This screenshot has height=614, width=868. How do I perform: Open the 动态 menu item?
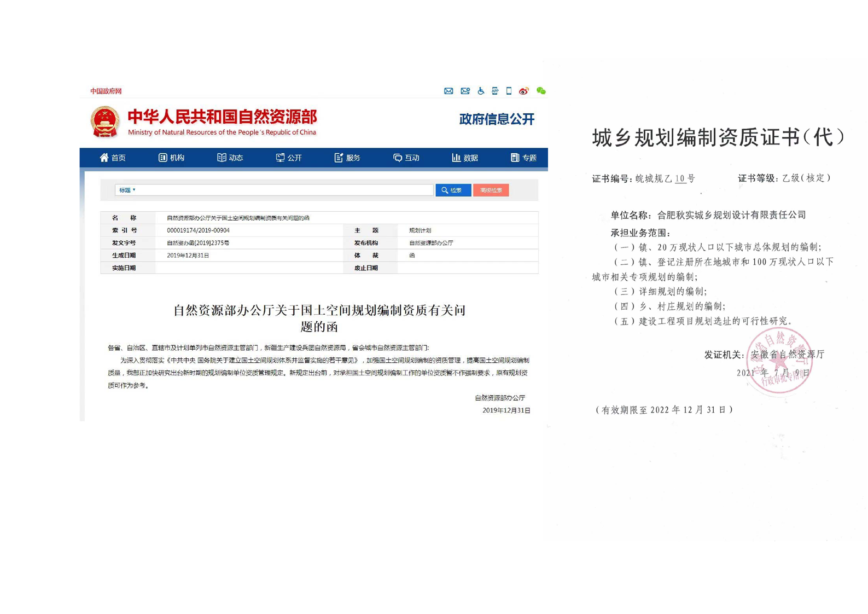230,158
